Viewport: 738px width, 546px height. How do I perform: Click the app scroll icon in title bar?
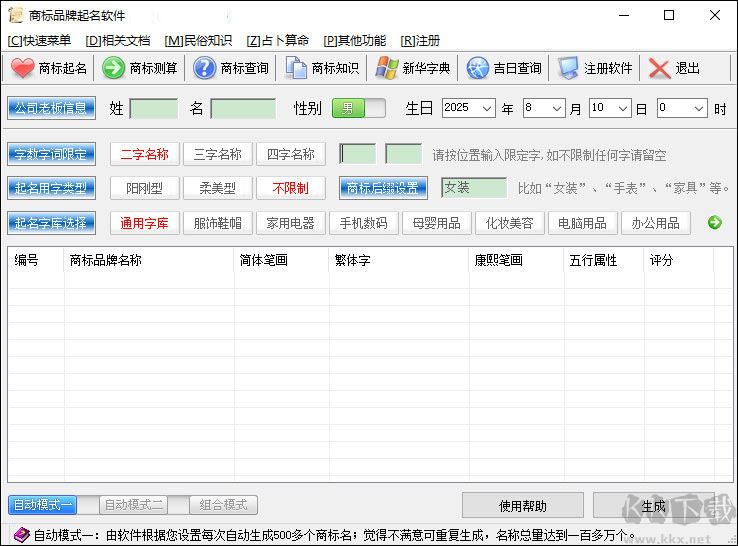[x=16, y=15]
